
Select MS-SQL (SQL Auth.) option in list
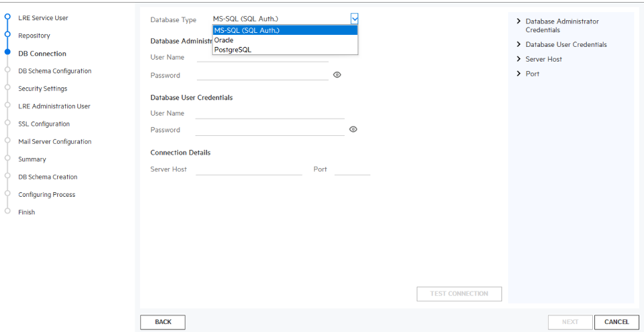285,30
